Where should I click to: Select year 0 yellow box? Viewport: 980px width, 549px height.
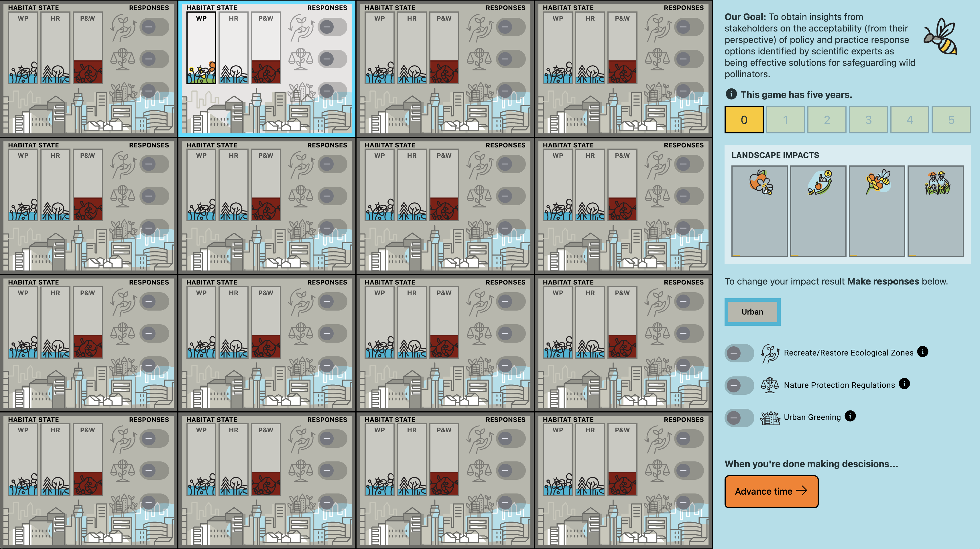tap(744, 120)
